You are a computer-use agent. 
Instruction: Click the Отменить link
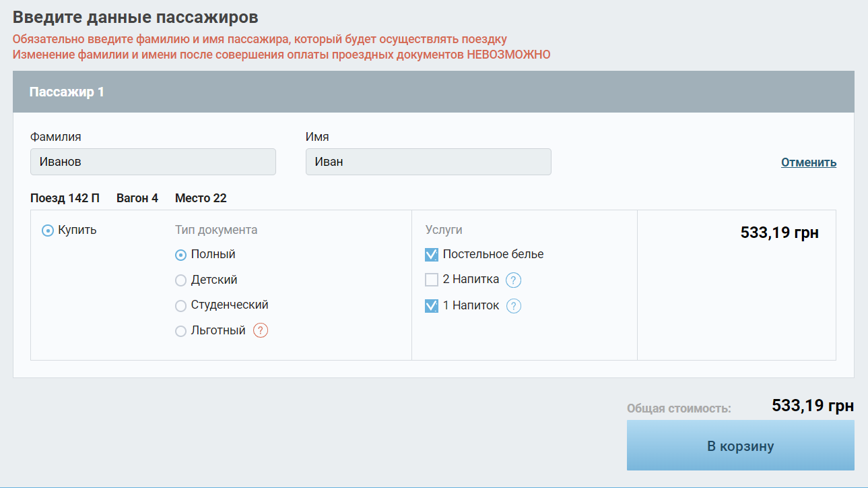pyautogui.click(x=808, y=162)
